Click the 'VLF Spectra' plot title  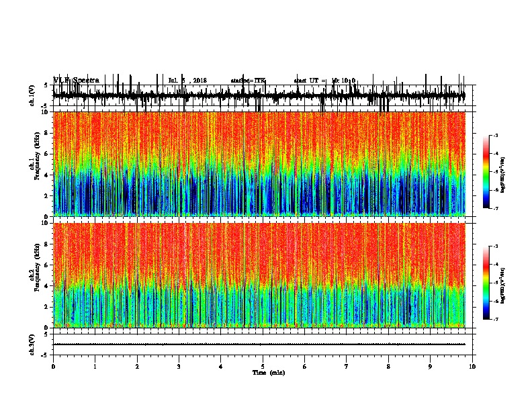point(77,81)
